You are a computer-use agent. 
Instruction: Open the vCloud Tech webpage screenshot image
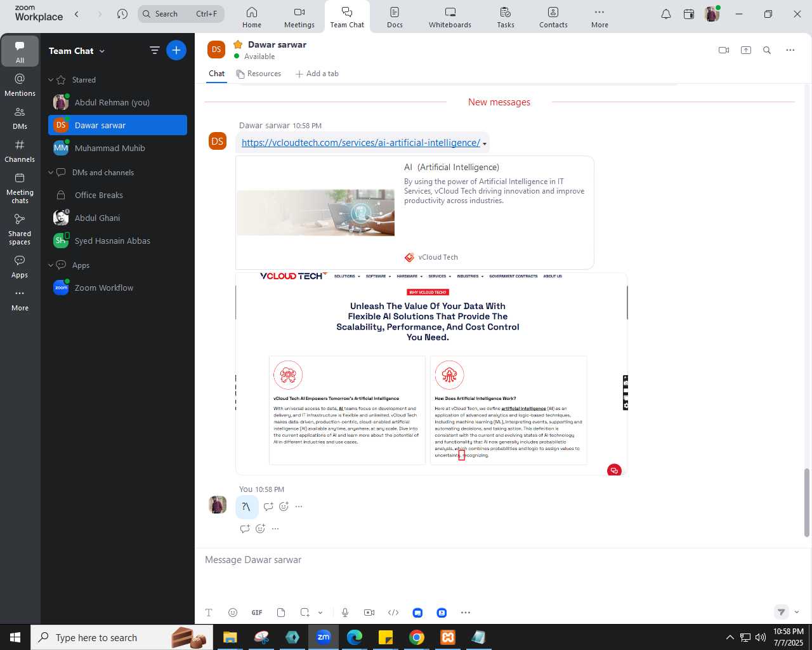point(431,374)
